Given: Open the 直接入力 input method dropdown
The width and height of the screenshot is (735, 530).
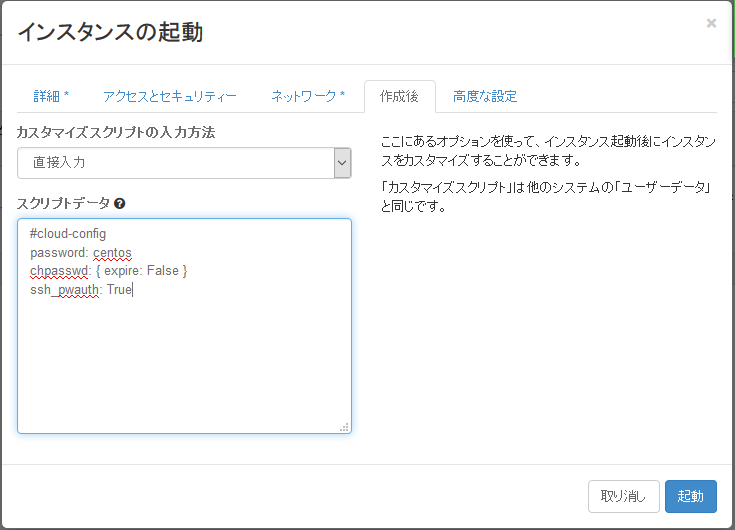Looking at the screenshot, I should pos(184,163).
